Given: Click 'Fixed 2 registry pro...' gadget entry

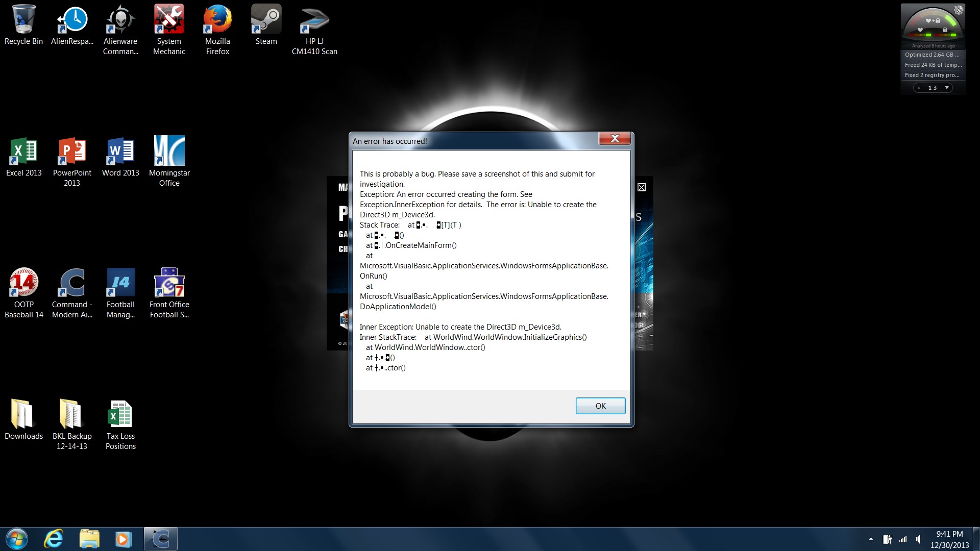Looking at the screenshot, I should [932, 75].
